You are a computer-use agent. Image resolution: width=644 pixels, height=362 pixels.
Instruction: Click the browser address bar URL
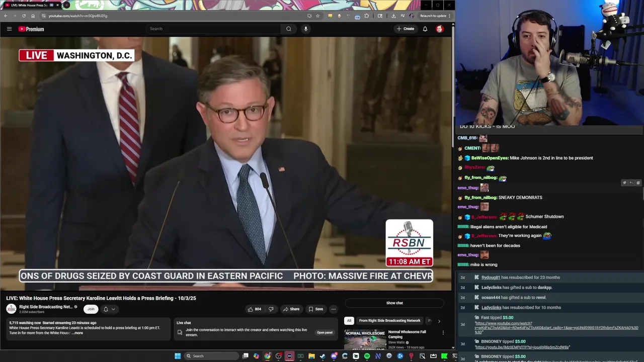click(77, 16)
